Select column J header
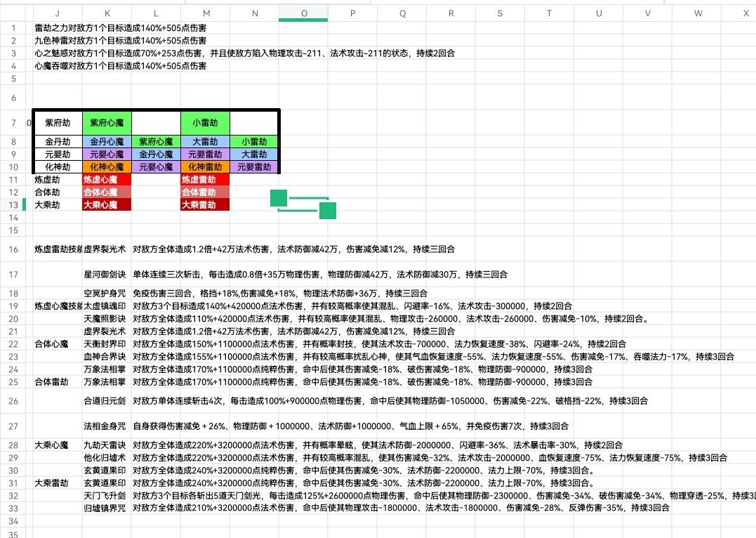Screen dimensions: 756x538 pyautogui.click(x=58, y=13)
